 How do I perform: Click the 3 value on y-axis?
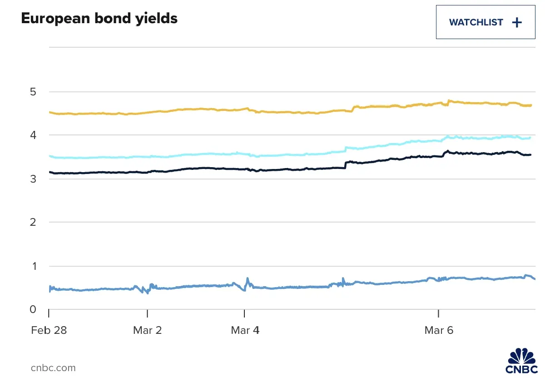(x=33, y=179)
